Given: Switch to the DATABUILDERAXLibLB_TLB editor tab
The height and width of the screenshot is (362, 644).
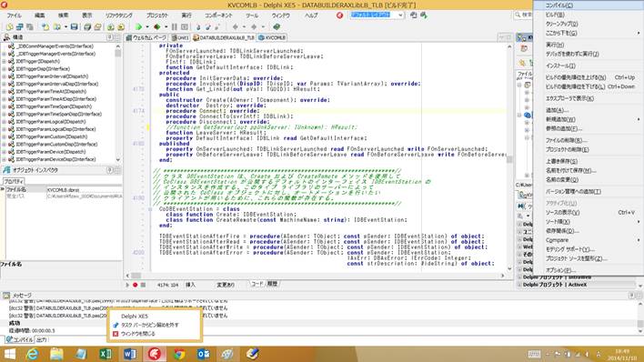Looking at the screenshot, I should (224, 37).
